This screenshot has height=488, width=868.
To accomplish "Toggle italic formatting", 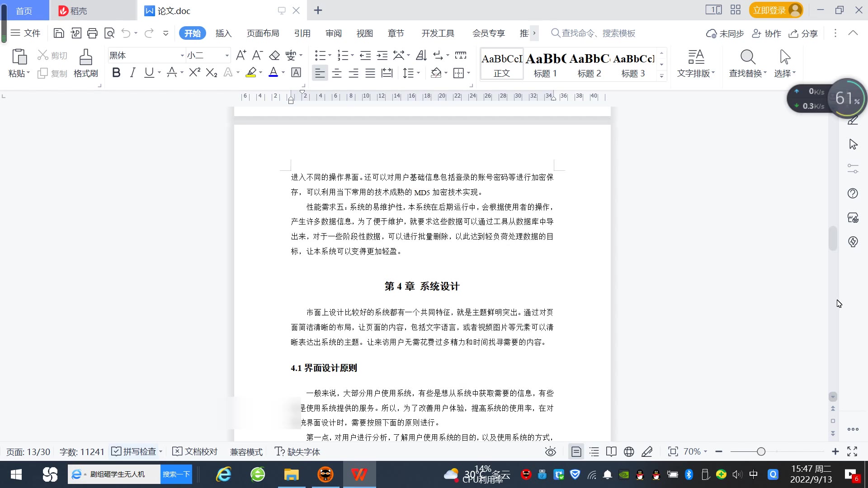I will point(132,73).
